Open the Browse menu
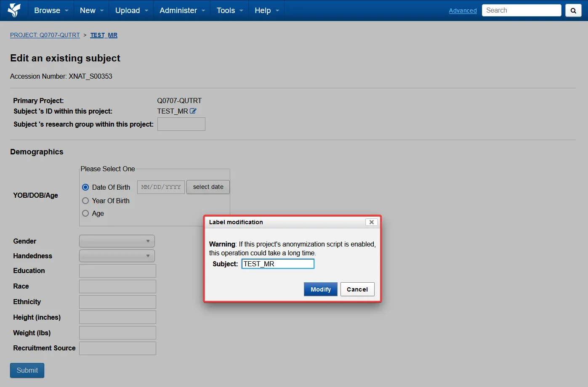The height and width of the screenshot is (387, 588). (51, 11)
